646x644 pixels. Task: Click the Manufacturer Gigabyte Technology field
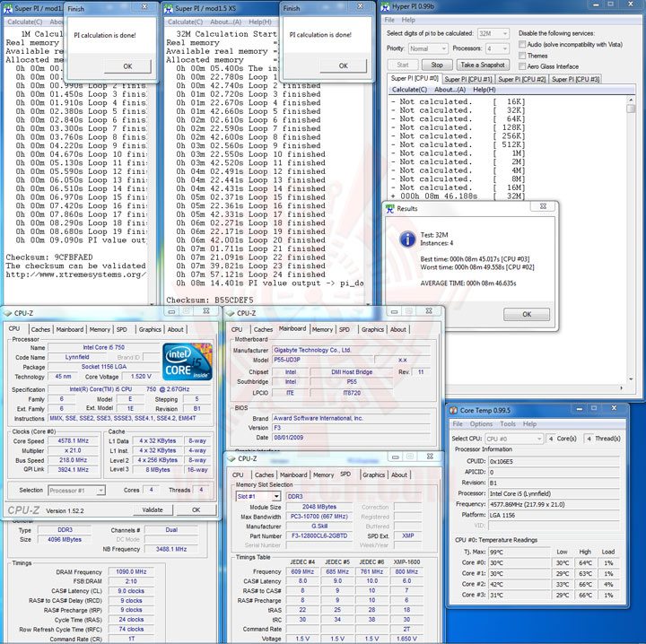[351, 350]
